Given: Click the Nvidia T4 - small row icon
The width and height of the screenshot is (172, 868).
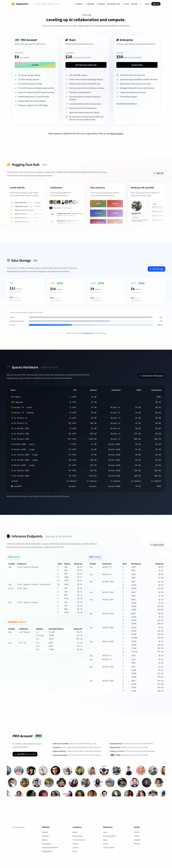Looking at the screenshot, I should (12, 407).
